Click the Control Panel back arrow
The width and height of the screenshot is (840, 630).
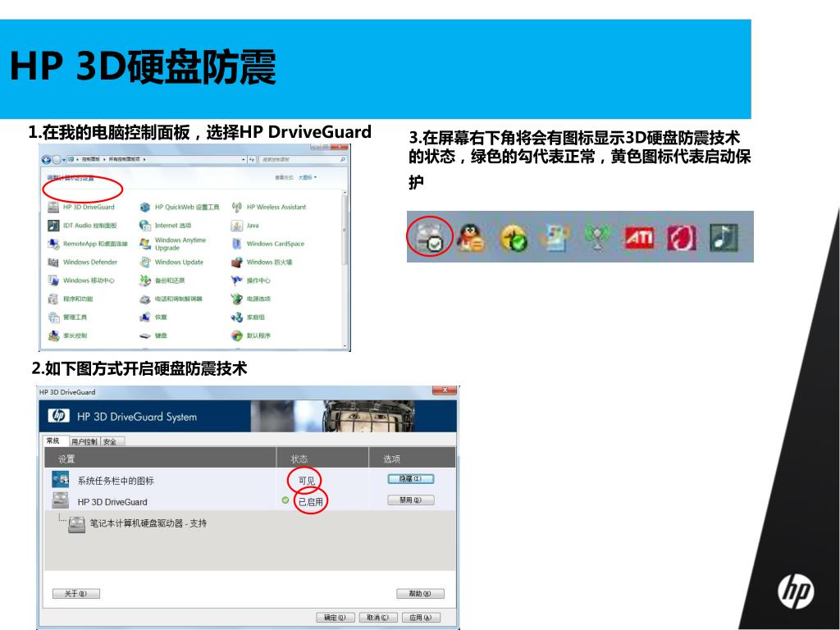(46, 160)
